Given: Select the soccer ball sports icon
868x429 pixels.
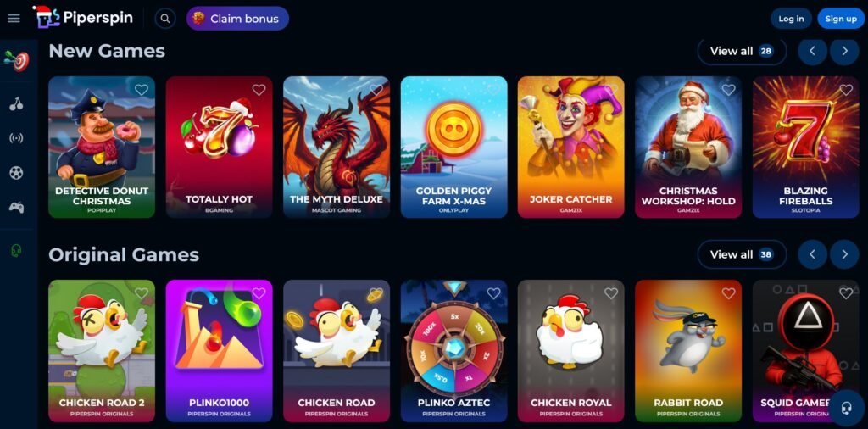Looking at the screenshot, I should tap(17, 173).
